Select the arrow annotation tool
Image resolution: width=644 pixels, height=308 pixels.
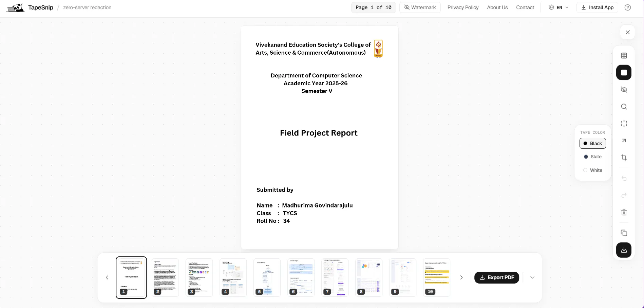pos(624,141)
